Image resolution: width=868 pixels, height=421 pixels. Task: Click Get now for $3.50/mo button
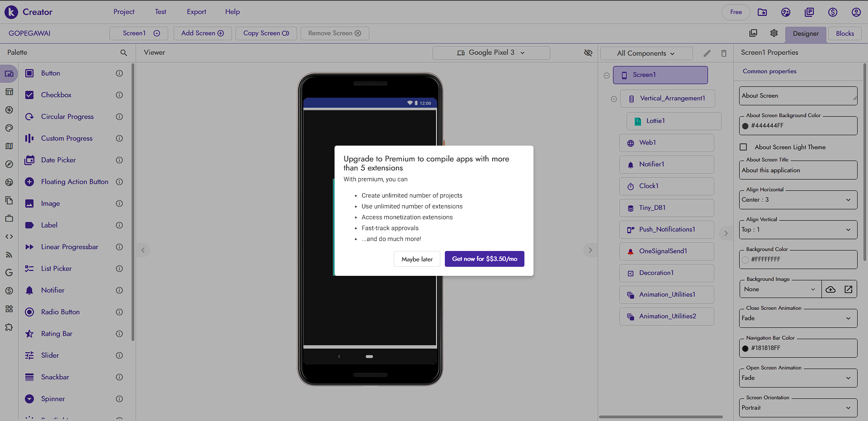484,259
